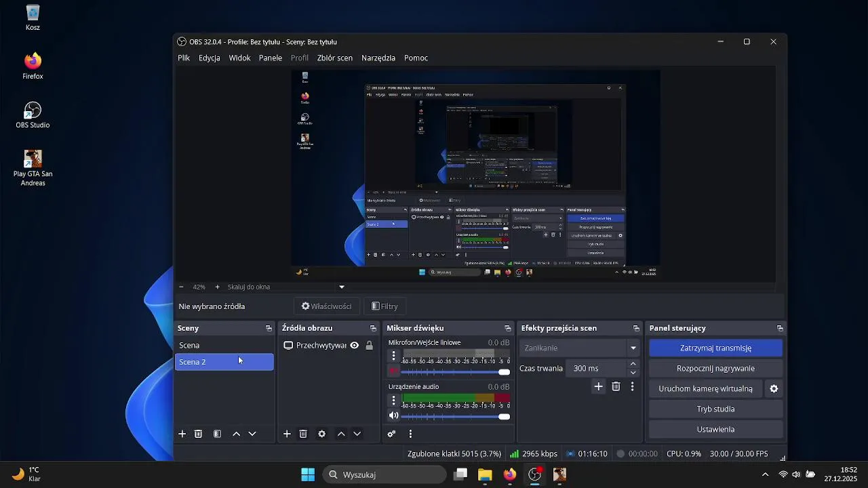Click the Właściwości button
The image size is (868, 488).
coord(326,306)
